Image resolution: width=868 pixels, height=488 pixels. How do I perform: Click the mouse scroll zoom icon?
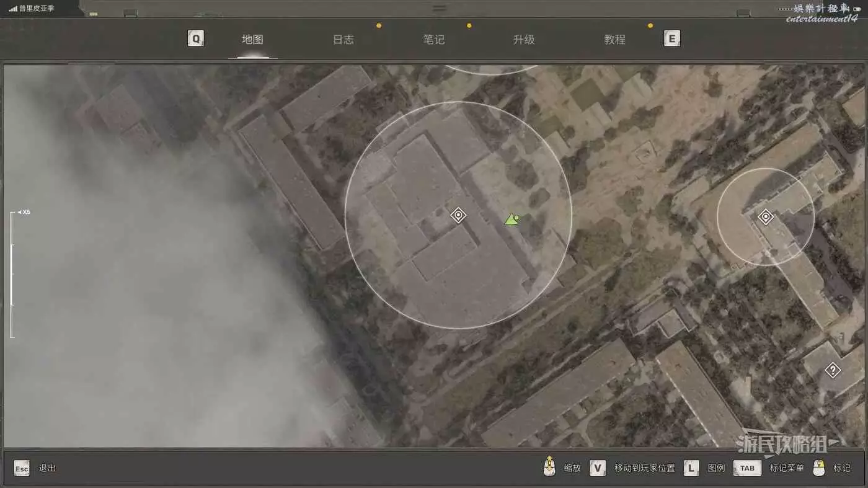(x=549, y=468)
